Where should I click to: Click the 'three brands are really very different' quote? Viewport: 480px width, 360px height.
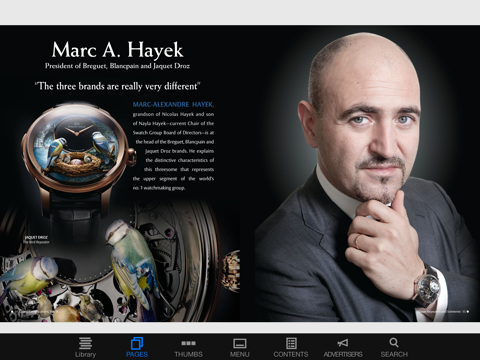click(117, 86)
